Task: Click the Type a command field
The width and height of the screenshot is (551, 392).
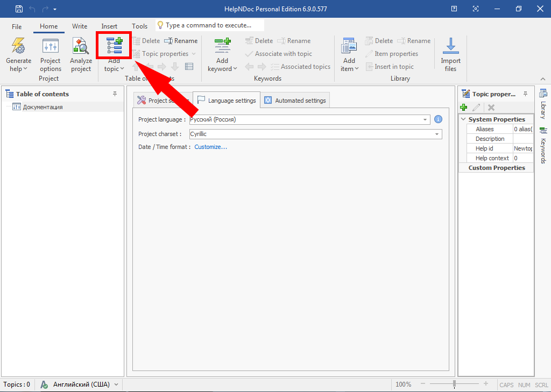Action: pos(210,25)
